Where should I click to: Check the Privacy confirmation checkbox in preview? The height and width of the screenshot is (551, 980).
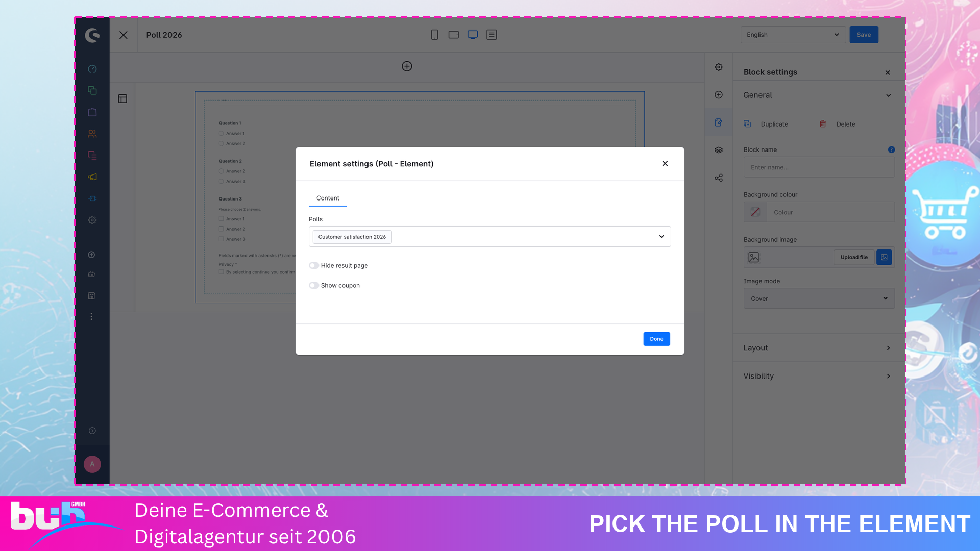click(x=222, y=272)
